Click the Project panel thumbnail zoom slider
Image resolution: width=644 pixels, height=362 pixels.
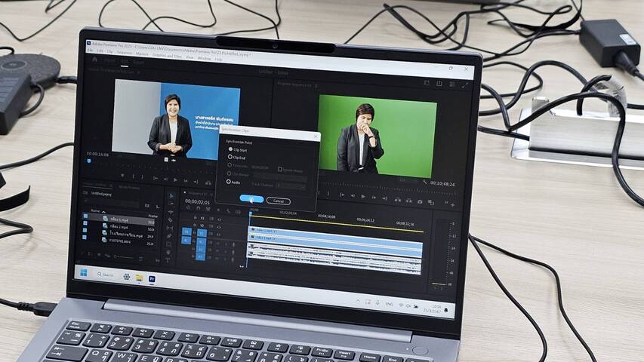click(123, 257)
